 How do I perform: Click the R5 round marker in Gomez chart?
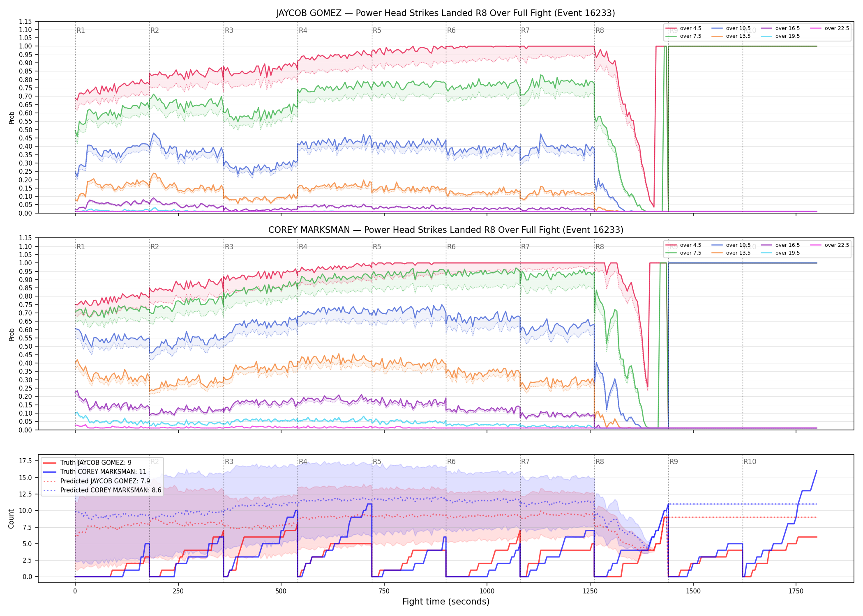(x=377, y=30)
